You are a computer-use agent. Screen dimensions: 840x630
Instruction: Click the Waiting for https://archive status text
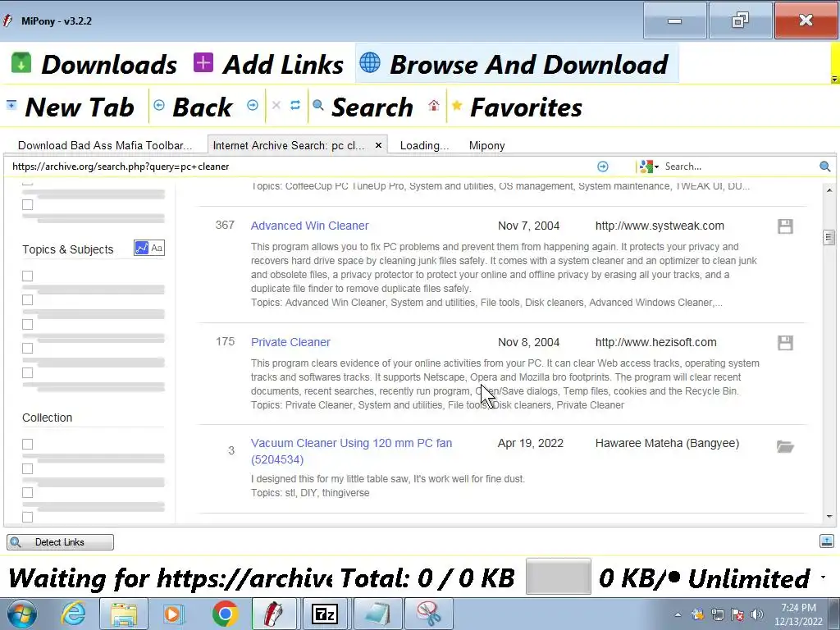[170, 577]
